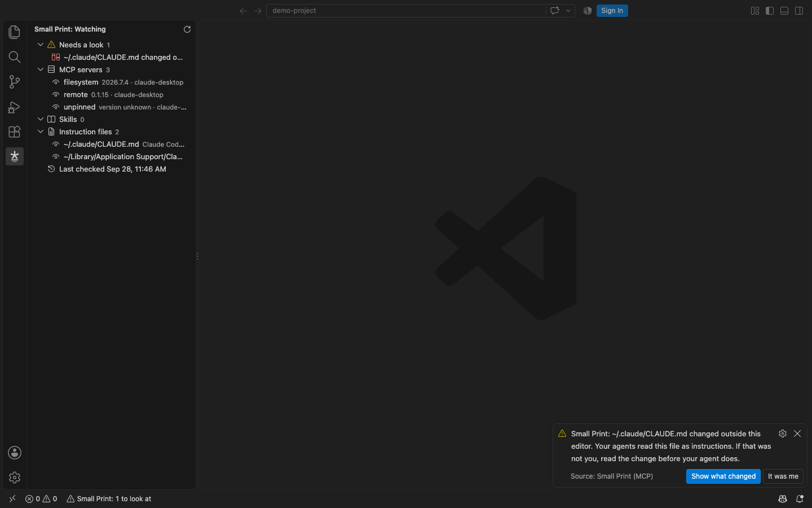The height and width of the screenshot is (508, 812).
Task: Select the filesystem 2026.7.4 server row
Action: tap(112, 82)
